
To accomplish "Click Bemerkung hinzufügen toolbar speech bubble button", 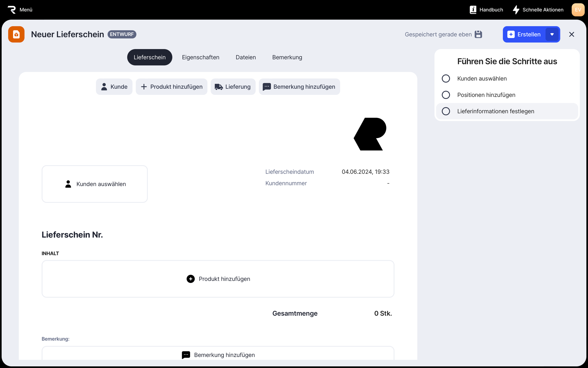I will tap(299, 87).
